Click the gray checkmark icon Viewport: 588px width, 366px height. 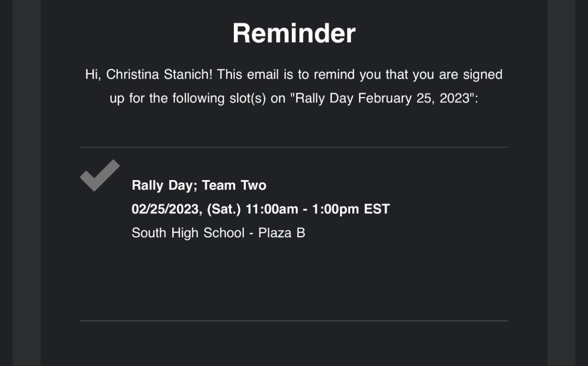(100, 175)
